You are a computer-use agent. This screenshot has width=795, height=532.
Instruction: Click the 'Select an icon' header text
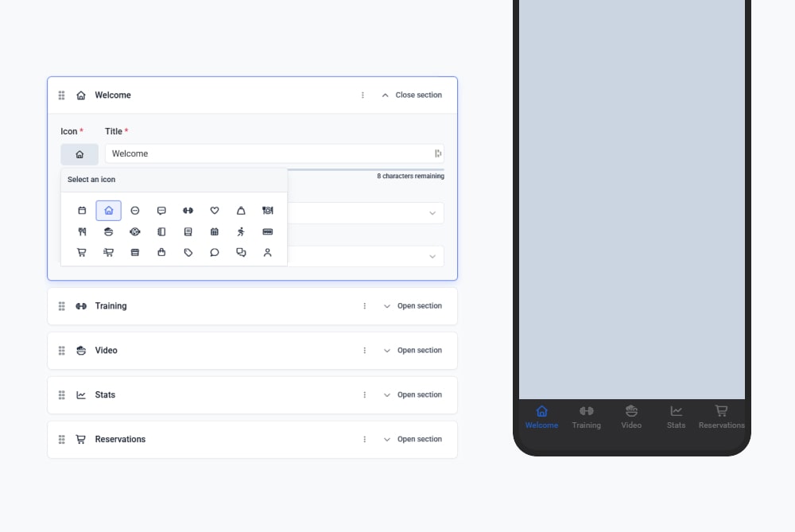91,180
